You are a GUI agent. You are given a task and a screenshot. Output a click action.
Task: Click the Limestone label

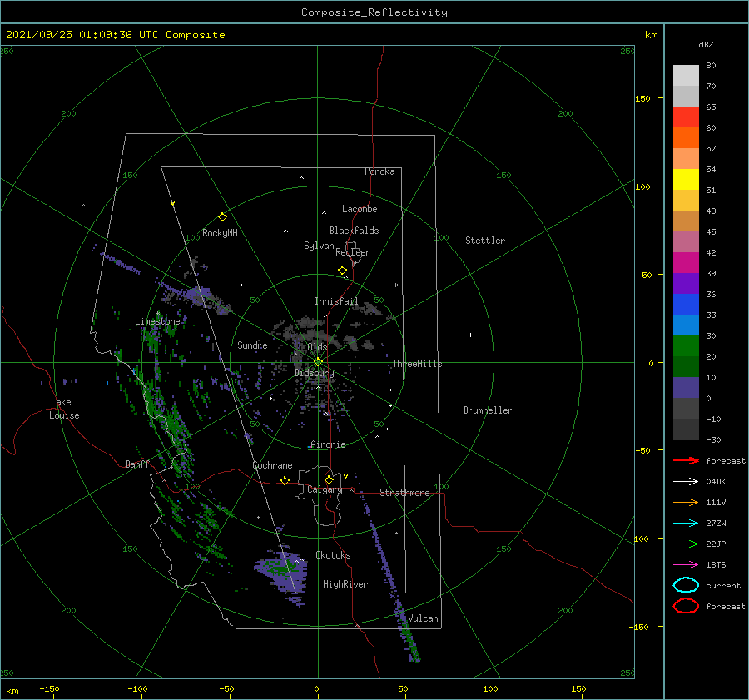coord(157,321)
